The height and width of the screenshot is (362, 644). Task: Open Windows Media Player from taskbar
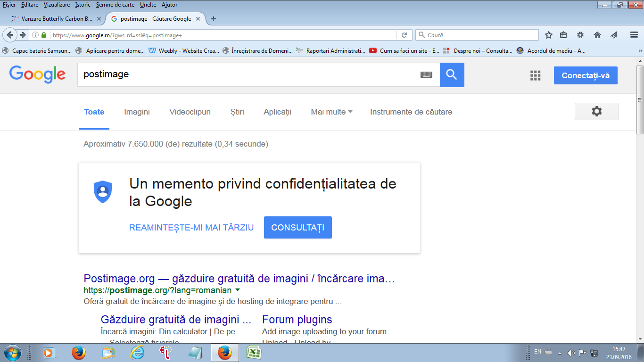(x=49, y=353)
